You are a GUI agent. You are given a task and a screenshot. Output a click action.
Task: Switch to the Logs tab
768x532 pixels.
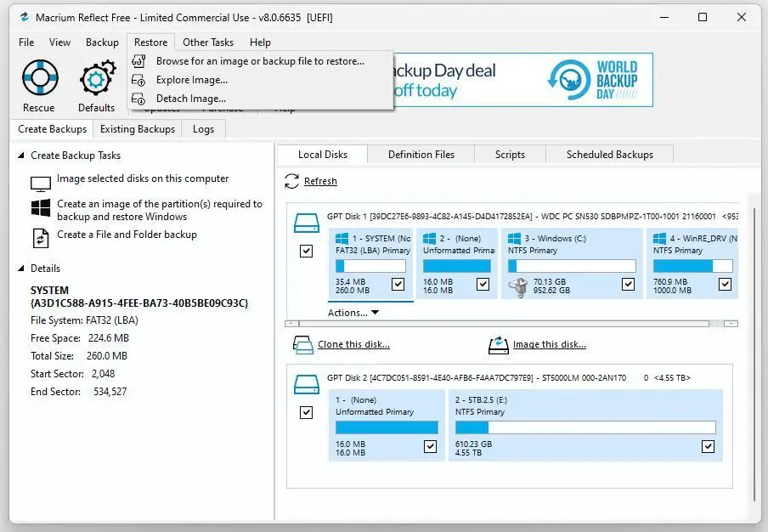coord(203,129)
